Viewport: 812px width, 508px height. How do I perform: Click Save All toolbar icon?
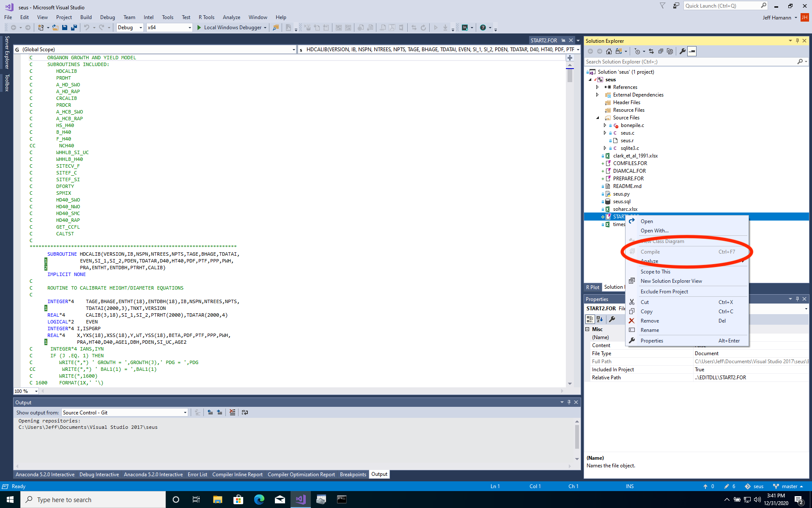(74, 28)
